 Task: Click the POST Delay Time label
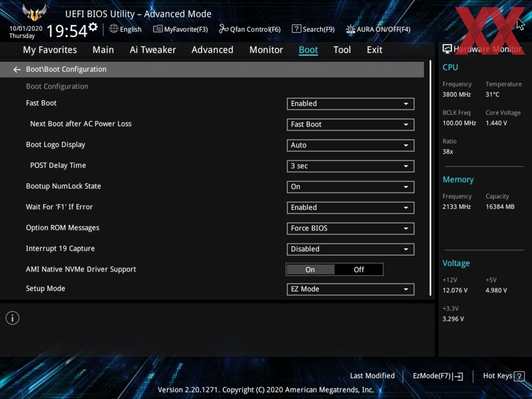[x=58, y=165]
